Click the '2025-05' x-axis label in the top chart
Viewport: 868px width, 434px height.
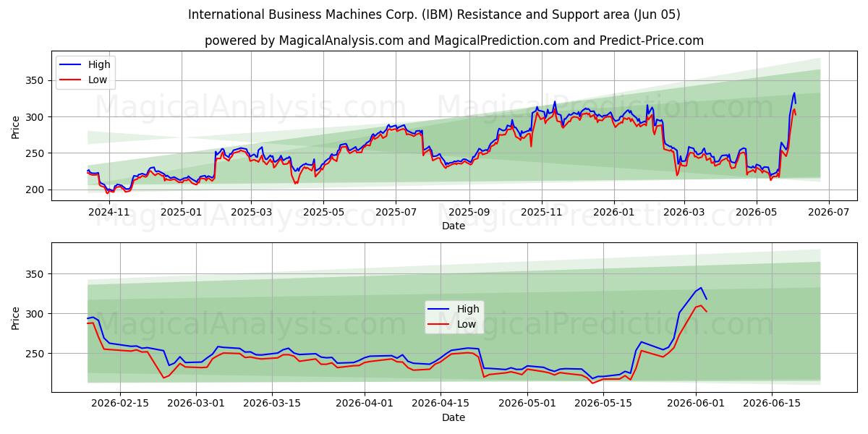(323, 213)
